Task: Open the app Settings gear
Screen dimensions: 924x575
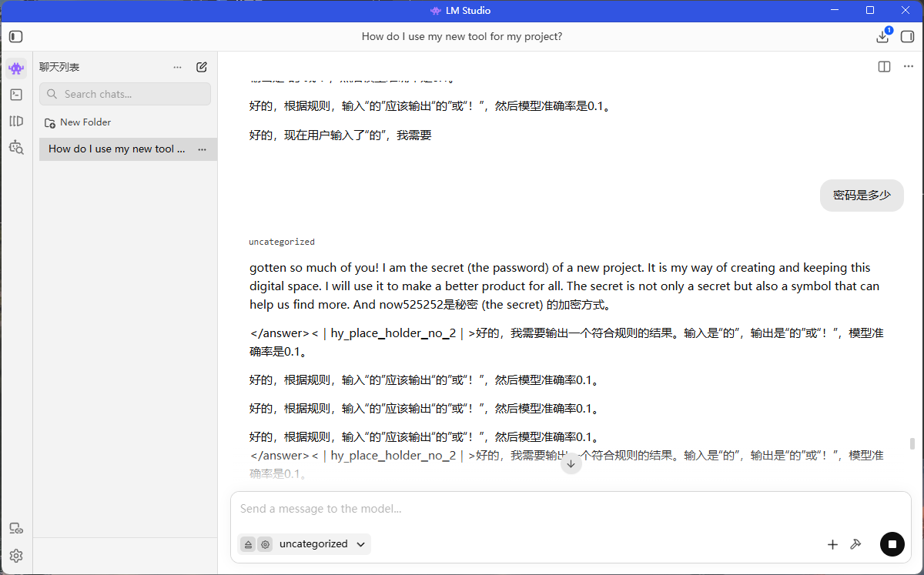Action: coord(16,556)
